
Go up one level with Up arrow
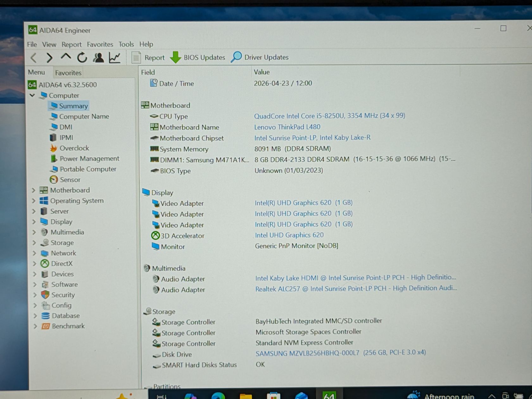66,57
